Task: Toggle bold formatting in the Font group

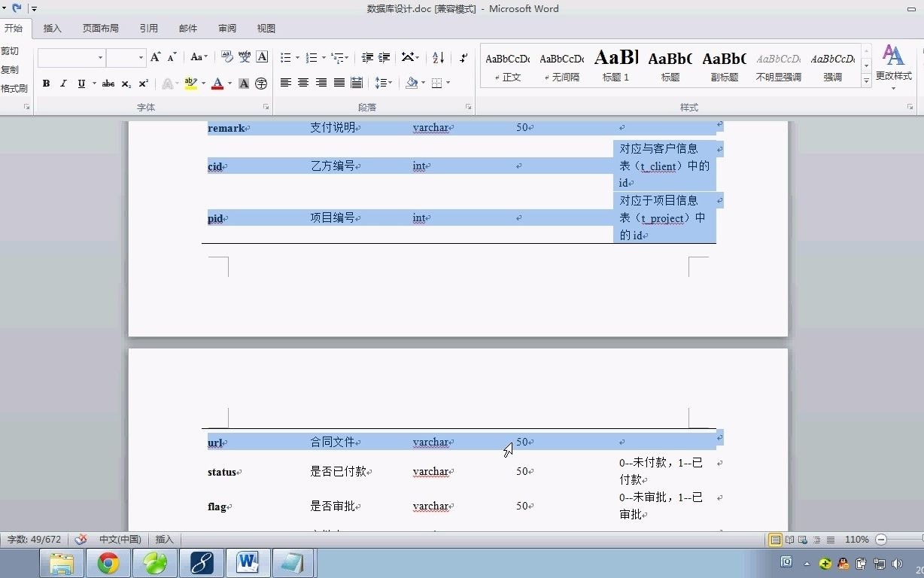Action: (45, 83)
